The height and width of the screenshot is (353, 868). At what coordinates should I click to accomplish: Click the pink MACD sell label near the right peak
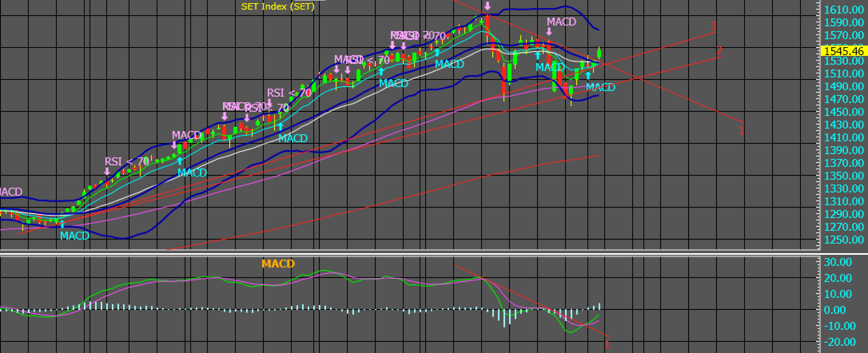click(x=561, y=22)
